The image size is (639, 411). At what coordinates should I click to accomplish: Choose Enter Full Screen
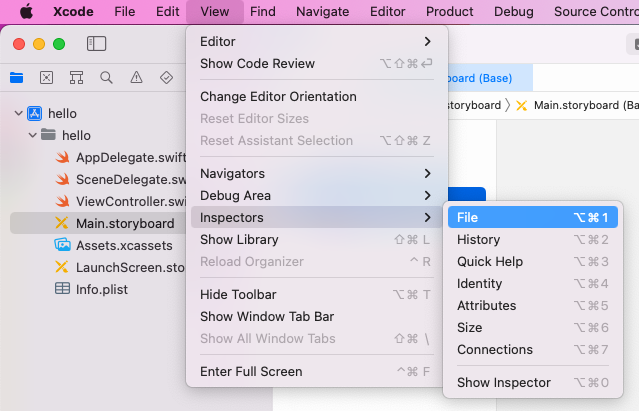316,371
